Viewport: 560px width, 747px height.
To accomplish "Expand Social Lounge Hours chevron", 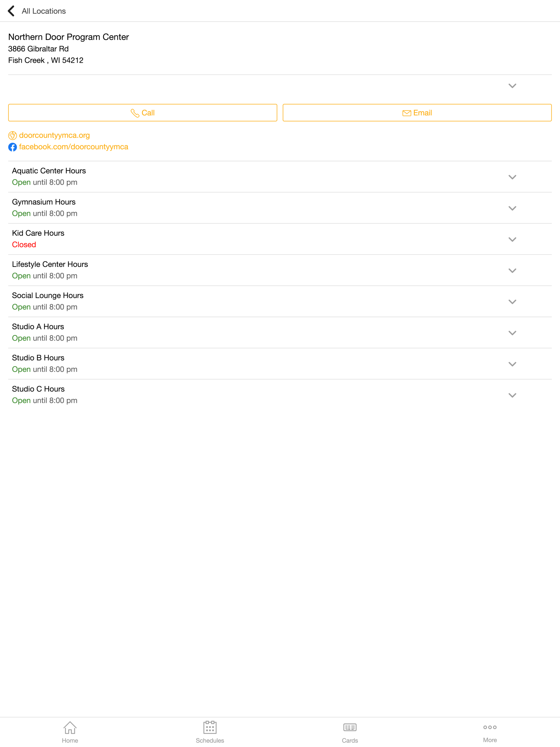I will [512, 302].
